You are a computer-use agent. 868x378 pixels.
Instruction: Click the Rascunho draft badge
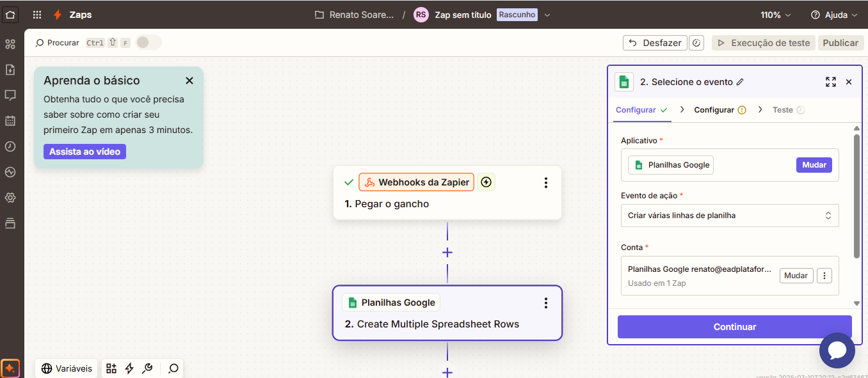(517, 15)
